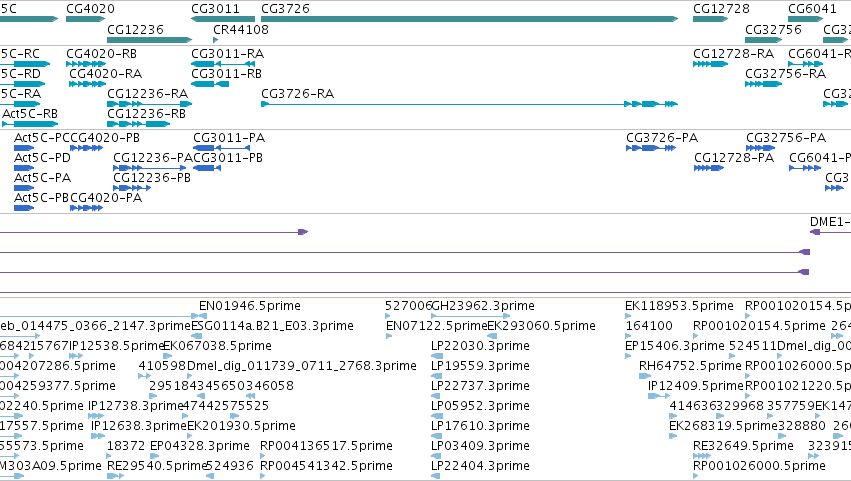Select the CG3726-RA transcript label
851x481 pixels.
(297, 93)
